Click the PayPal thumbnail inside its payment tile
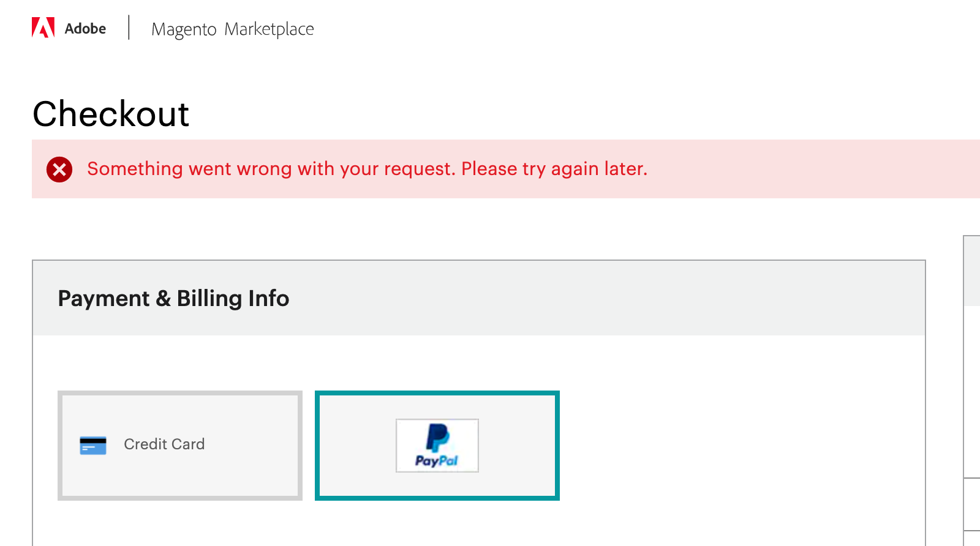The height and width of the screenshot is (546, 980). pos(437,446)
